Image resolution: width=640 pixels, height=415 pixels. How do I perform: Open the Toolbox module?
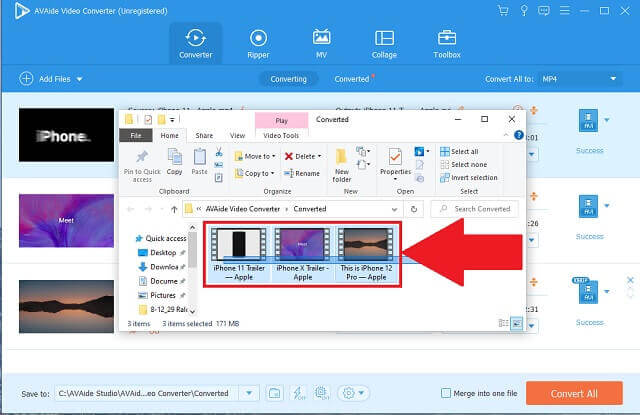[446, 42]
